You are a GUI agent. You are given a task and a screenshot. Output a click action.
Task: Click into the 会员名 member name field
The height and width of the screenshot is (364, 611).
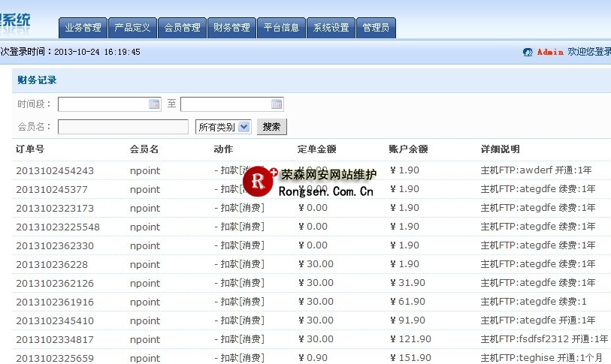123,127
